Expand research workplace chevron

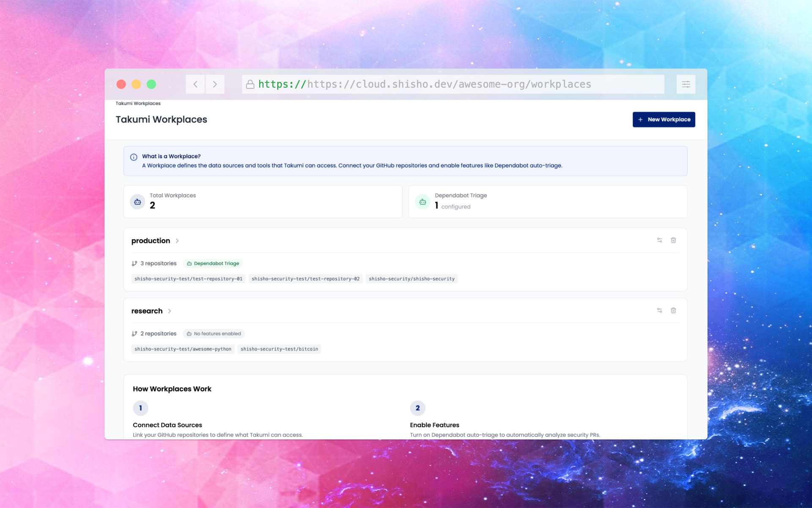pos(170,311)
